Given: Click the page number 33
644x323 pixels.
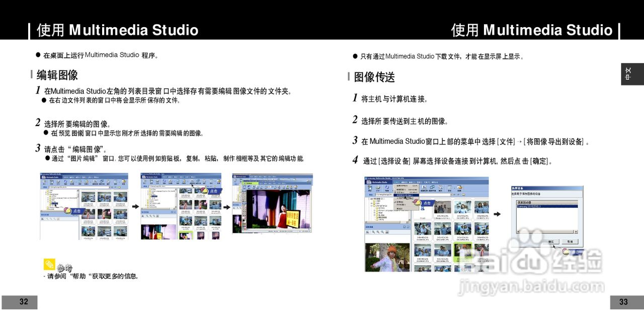Looking at the screenshot, I should tap(623, 302).
